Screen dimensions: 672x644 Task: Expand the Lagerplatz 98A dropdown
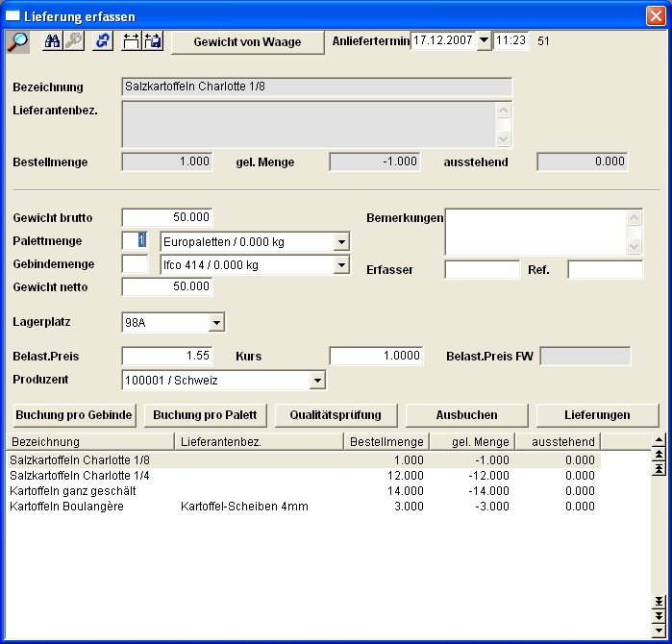[216, 322]
